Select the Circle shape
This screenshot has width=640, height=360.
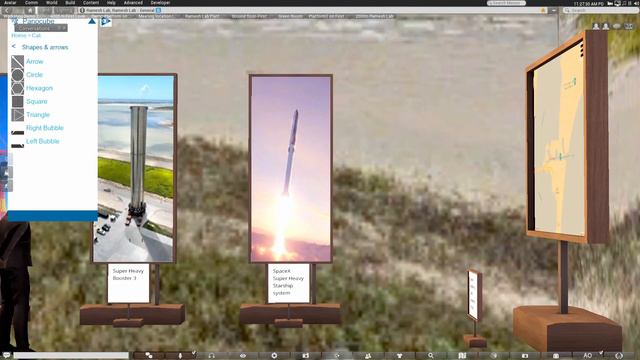tap(34, 75)
